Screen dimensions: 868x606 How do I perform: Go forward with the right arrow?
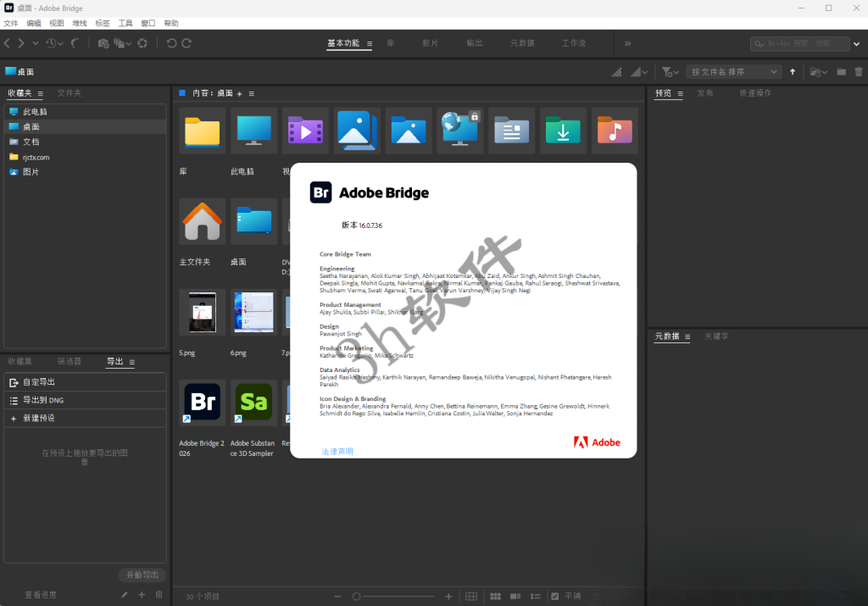pyautogui.click(x=21, y=43)
